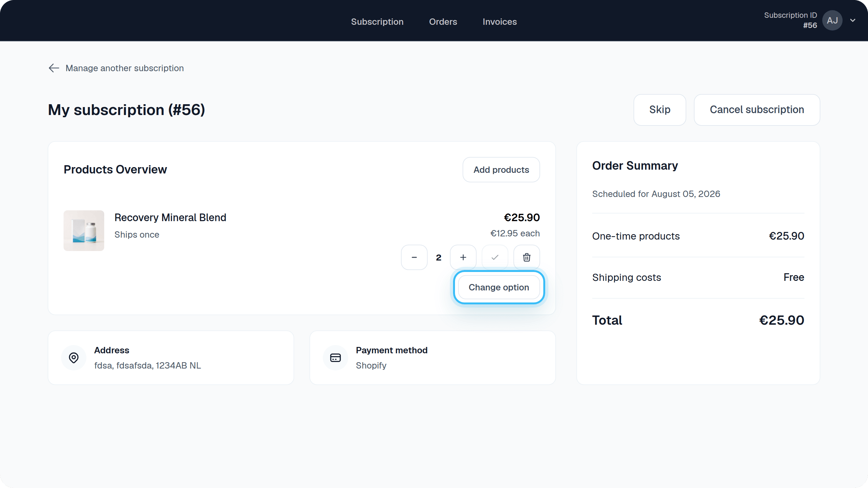The height and width of the screenshot is (488, 868).
Task: Click the Shipping costs Free value
Action: tap(794, 277)
